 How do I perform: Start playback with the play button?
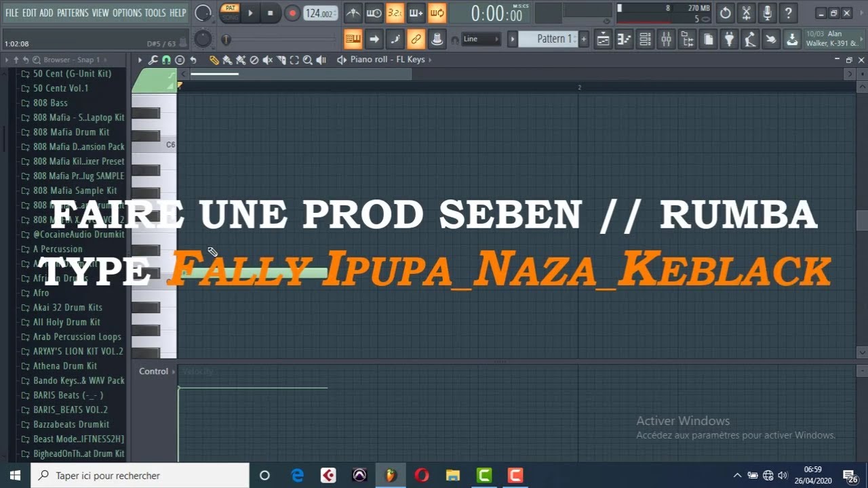pyautogui.click(x=250, y=13)
